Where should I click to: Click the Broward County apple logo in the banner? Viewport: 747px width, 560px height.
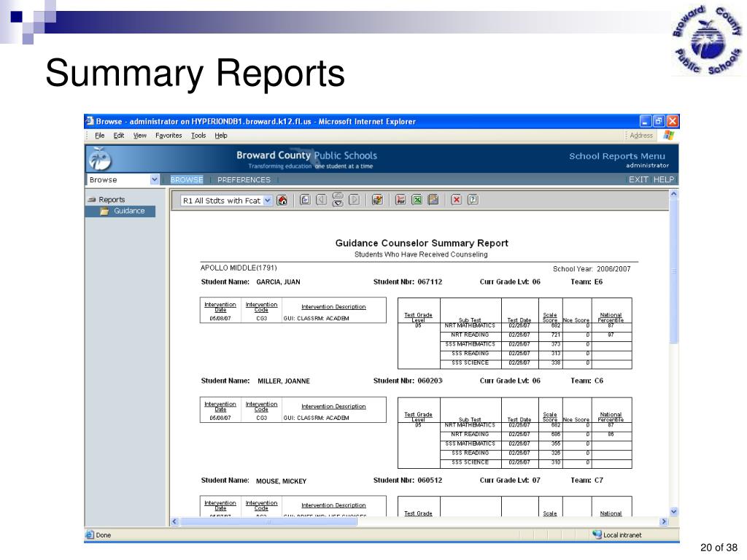pos(100,158)
